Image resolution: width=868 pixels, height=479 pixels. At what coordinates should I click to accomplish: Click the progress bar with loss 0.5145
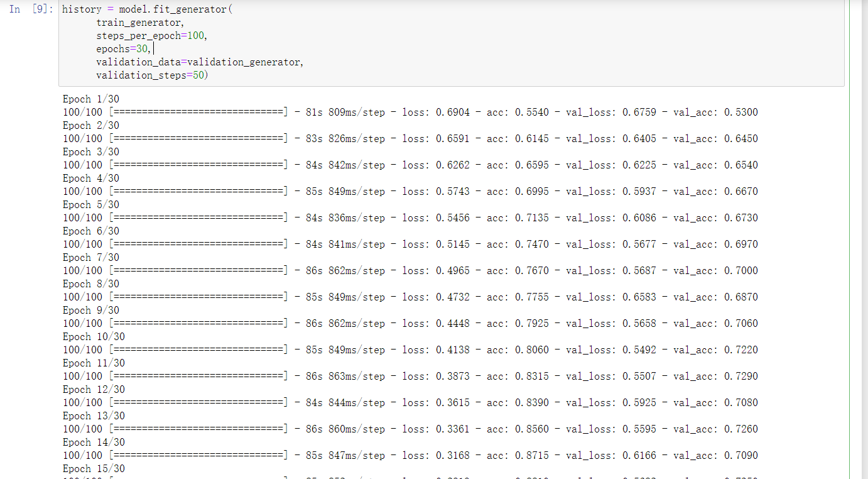198,245
